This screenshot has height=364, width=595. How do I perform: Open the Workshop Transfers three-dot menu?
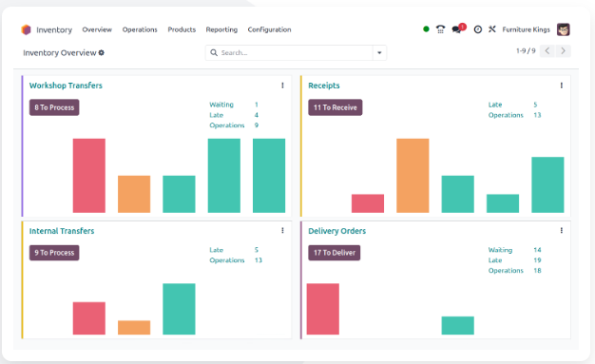point(282,86)
